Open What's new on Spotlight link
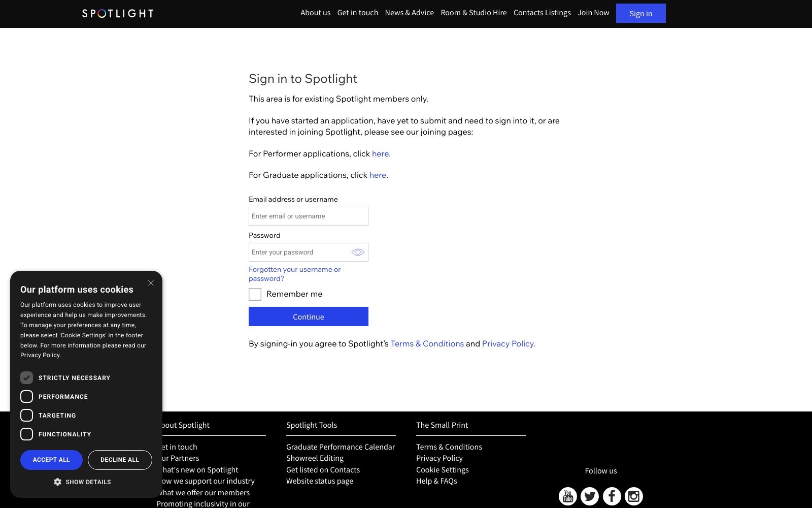The width and height of the screenshot is (812, 508). pyautogui.click(x=200, y=470)
